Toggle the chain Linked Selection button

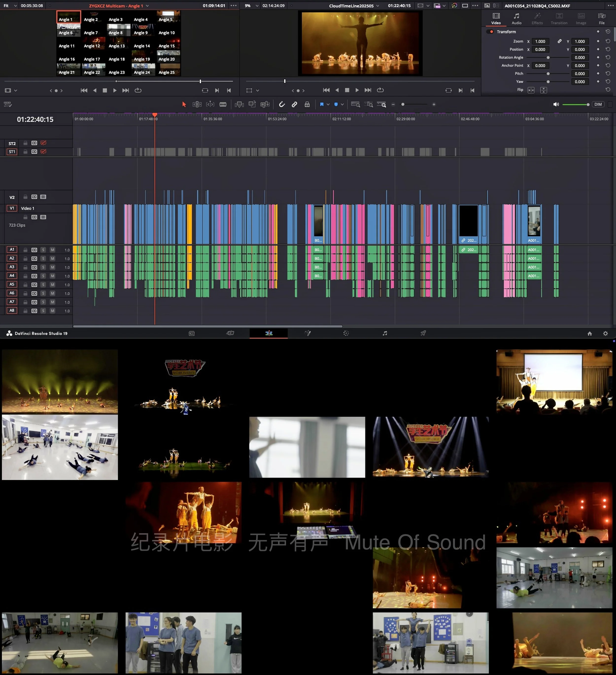pos(294,105)
